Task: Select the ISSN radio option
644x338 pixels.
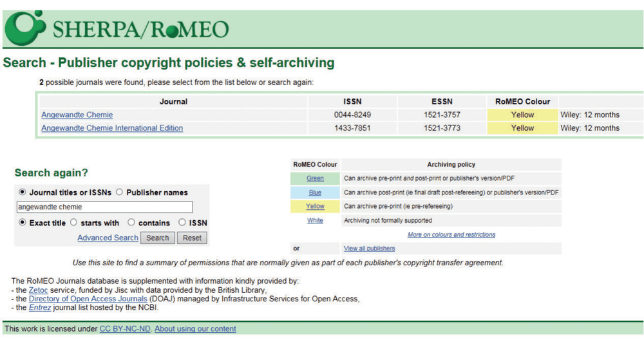Action: click(182, 222)
